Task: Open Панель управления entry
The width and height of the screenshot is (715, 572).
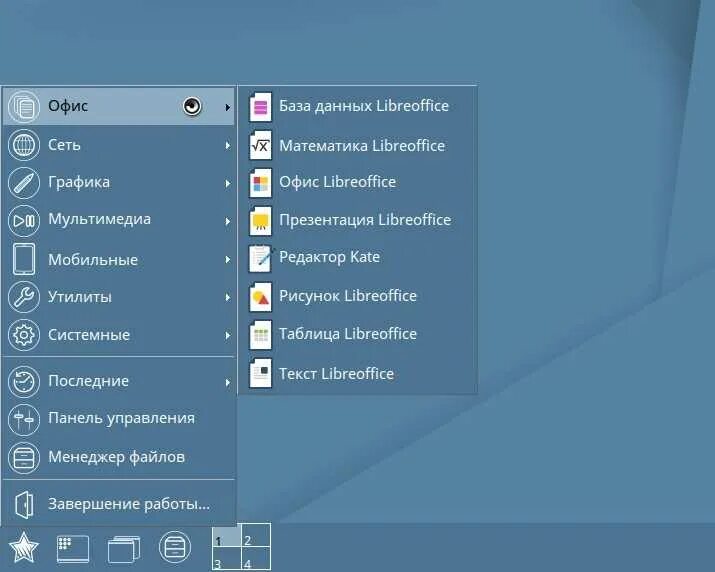Action: (x=119, y=419)
